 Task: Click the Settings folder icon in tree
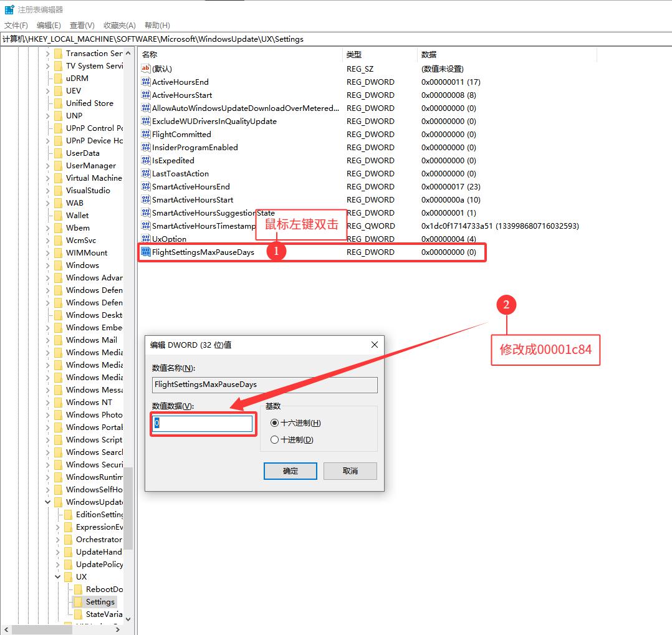coord(78,602)
